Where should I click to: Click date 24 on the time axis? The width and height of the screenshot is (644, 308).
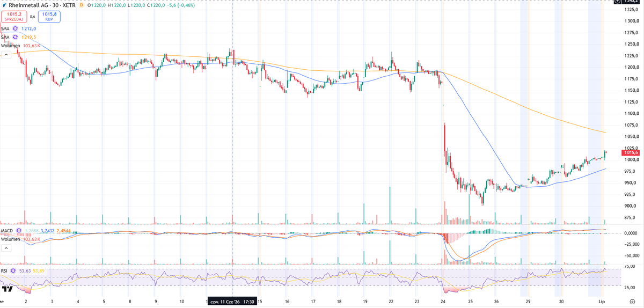click(443, 302)
